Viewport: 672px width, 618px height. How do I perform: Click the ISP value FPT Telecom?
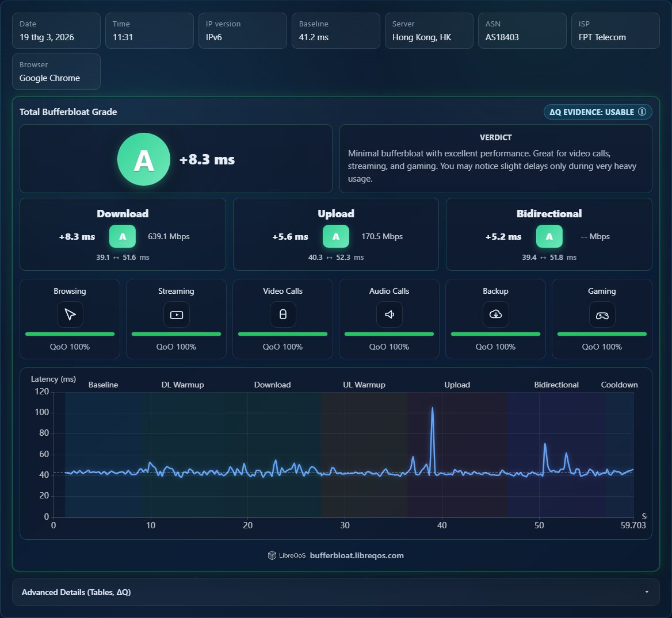pyautogui.click(x=602, y=37)
